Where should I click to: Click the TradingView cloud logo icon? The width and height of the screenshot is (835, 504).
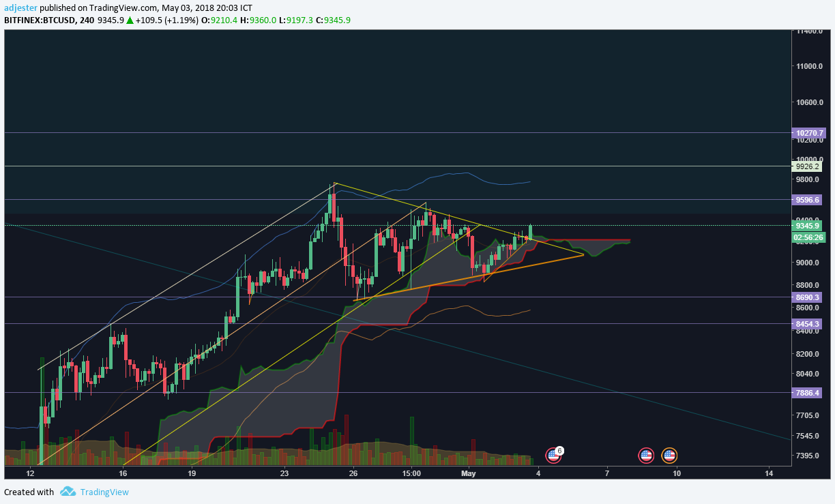pyautogui.click(x=67, y=492)
